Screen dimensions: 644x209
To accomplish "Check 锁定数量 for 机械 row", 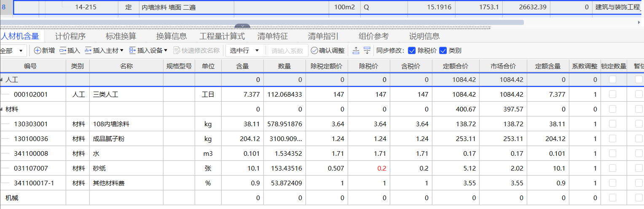I will pos(612,198).
